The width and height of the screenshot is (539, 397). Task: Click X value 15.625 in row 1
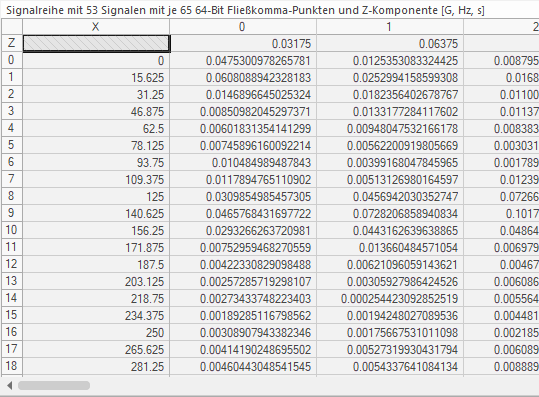click(x=96, y=78)
